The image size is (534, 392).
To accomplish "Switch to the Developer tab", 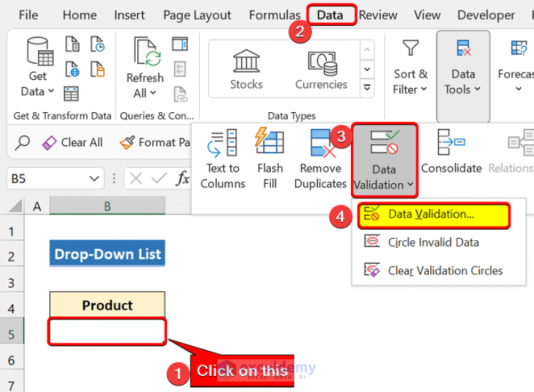I will pos(486,15).
